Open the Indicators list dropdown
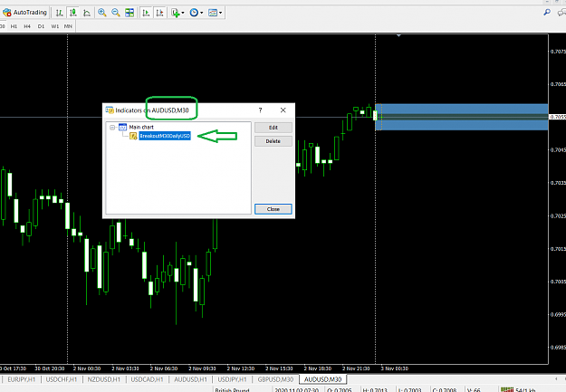566x392 pixels. [x=177, y=13]
